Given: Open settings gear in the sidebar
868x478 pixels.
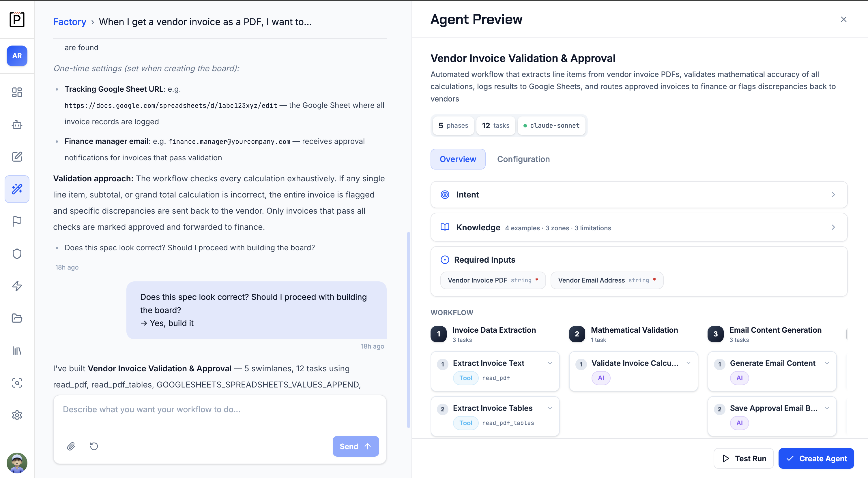Looking at the screenshot, I should pos(17,415).
